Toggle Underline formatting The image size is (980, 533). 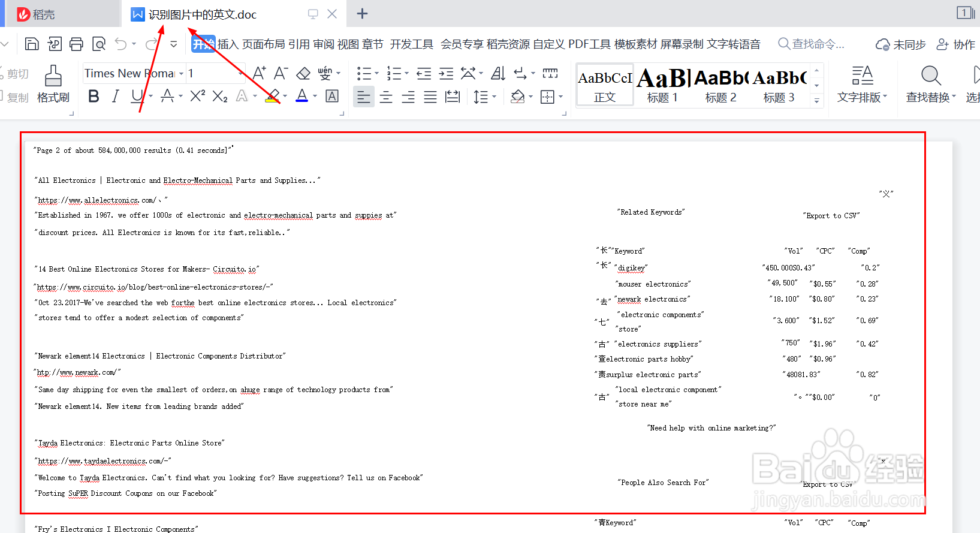coord(137,96)
